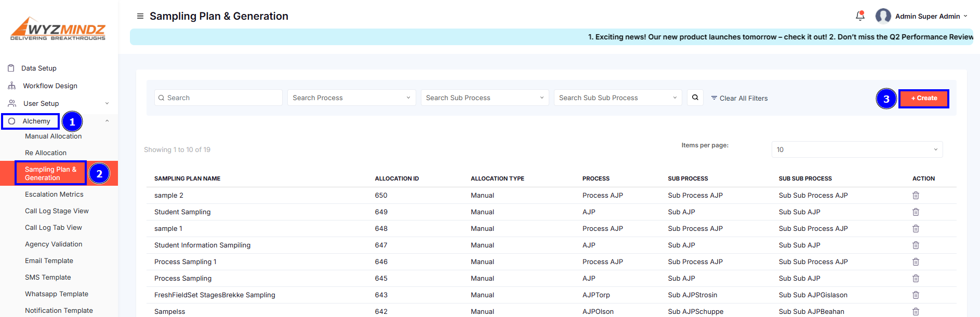Delete the sample 2 sampling plan

coord(916,196)
